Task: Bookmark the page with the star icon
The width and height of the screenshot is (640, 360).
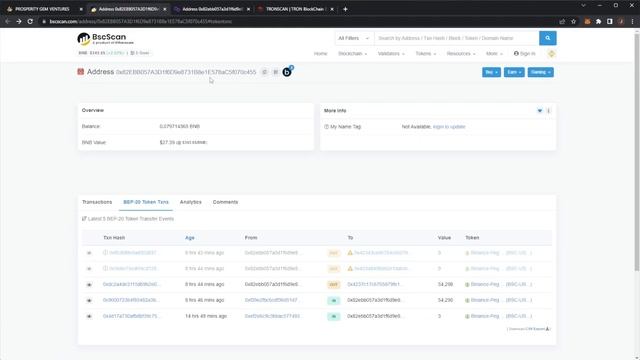Action: (573, 21)
